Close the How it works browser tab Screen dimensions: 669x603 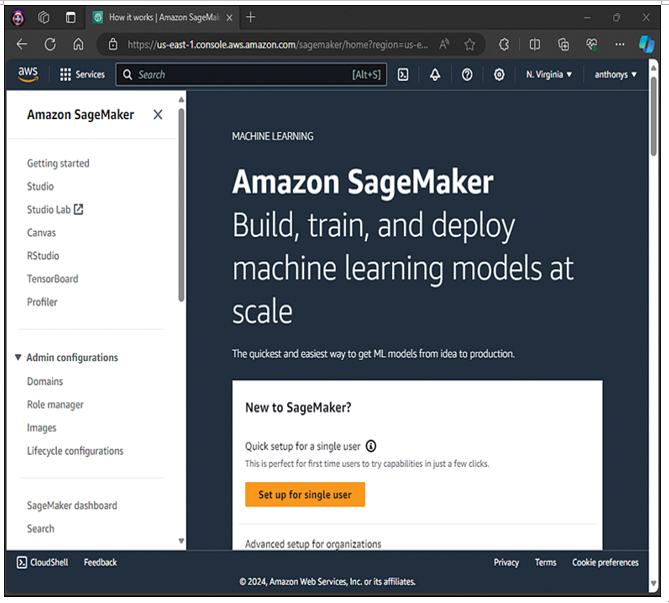(x=229, y=17)
